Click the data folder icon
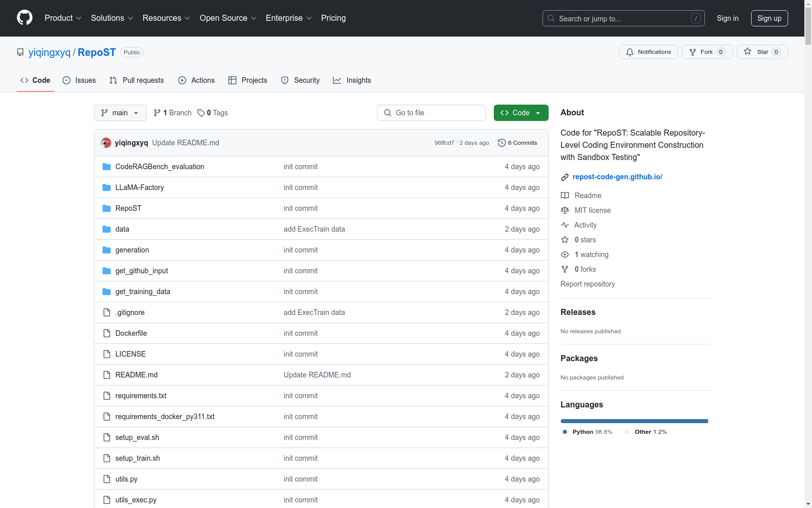Viewport: 812px width, 508px height. click(x=107, y=229)
